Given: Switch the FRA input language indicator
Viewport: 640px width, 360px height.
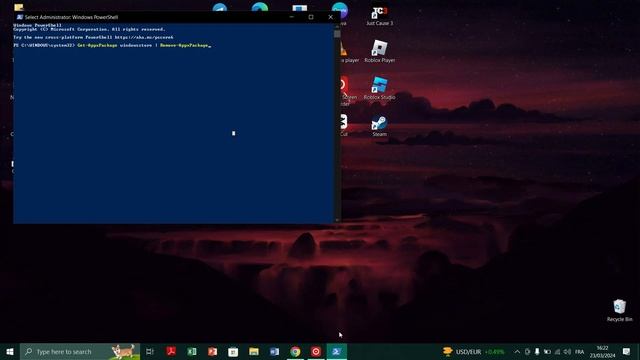Looking at the screenshot, I should (x=579, y=351).
